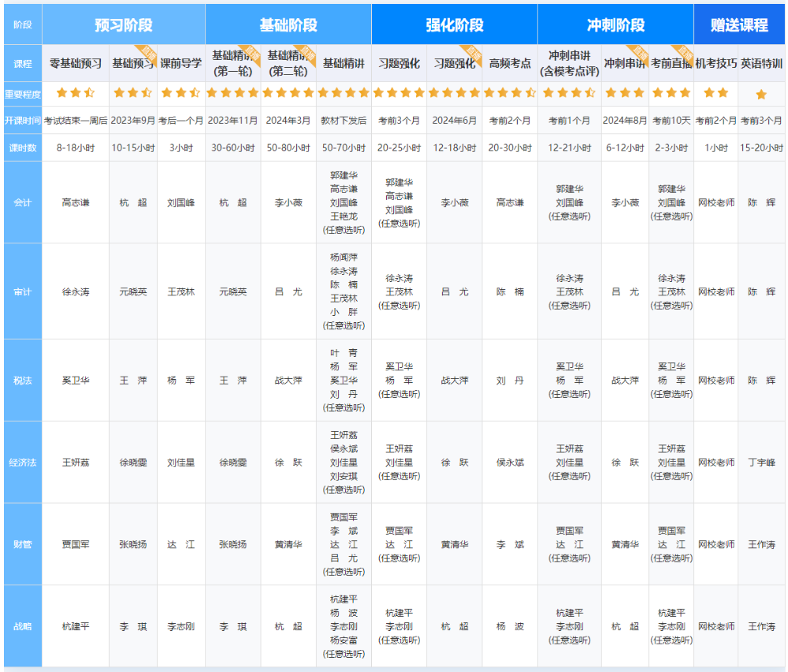The width and height of the screenshot is (788, 672).
Task: Click the 直播 badge on 基础预习
Action: coord(148,53)
